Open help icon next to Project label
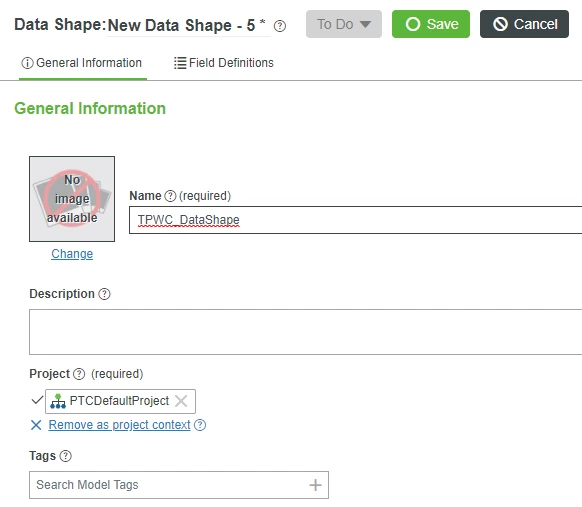This screenshot has width=582, height=507. tap(79, 374)
